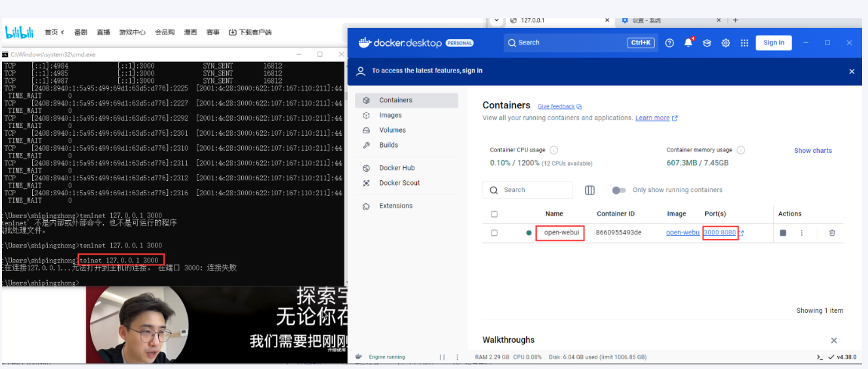Open Docker Desktop settings gear
Image resolution: width=868 pixels, height=369 pixels.
click(x=726, y=43)
